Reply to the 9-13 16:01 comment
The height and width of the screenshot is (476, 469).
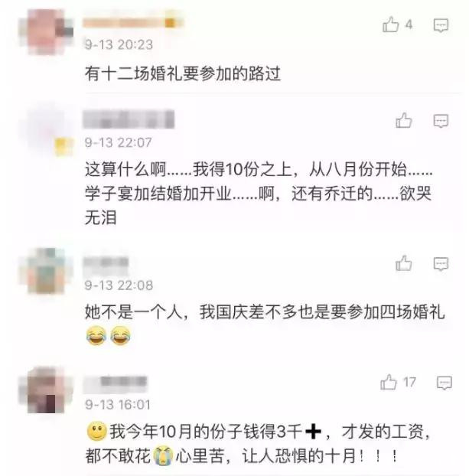tap(445, 383)
